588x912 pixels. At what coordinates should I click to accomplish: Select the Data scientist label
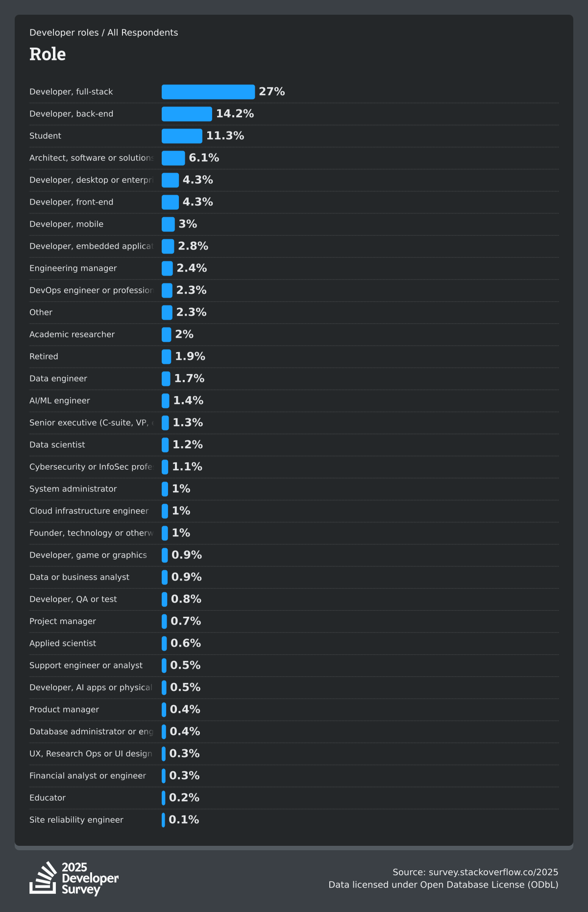57,445
